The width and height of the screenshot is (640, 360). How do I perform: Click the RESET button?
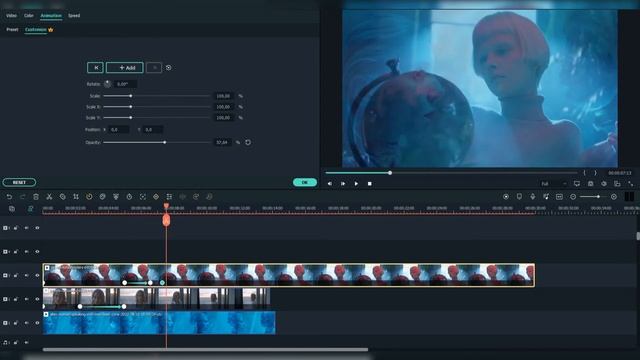19,182
